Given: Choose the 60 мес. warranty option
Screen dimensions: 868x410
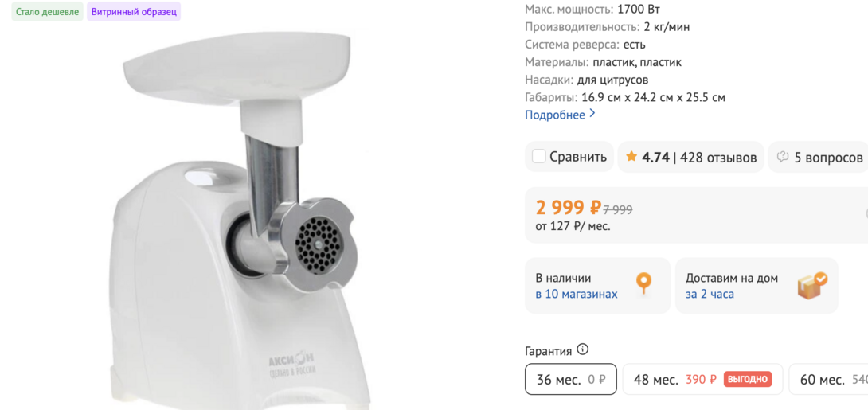Looking at the screenshot, I should [x=828, y=379].
